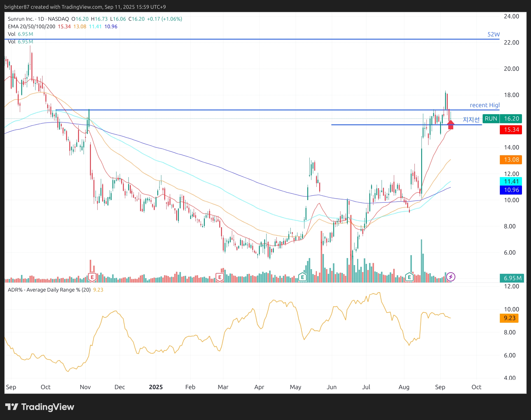
Task: Click the dark blue 10.96 EMA label
Action: (x=511, y=190)
